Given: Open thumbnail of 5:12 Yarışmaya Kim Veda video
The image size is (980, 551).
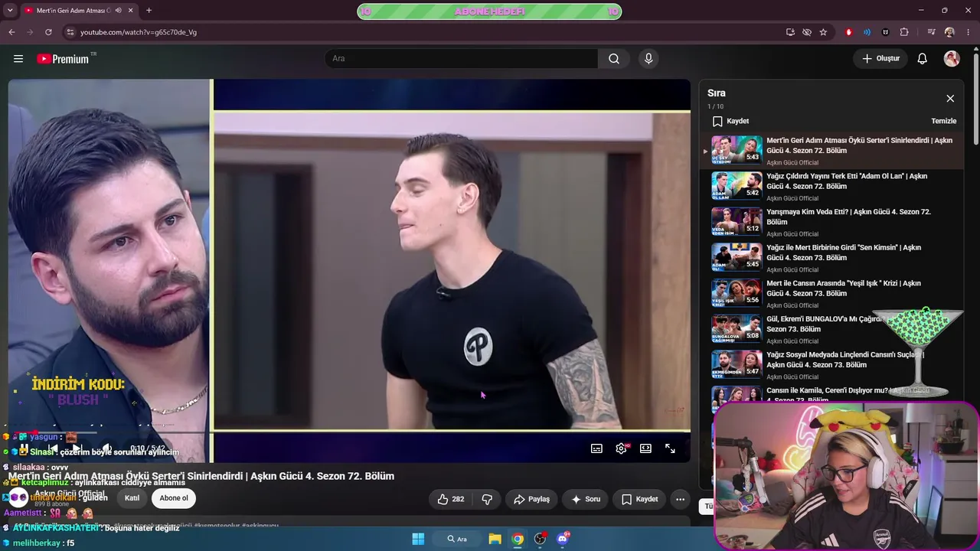Looking at the screenshot, I should tap(737, 221).
